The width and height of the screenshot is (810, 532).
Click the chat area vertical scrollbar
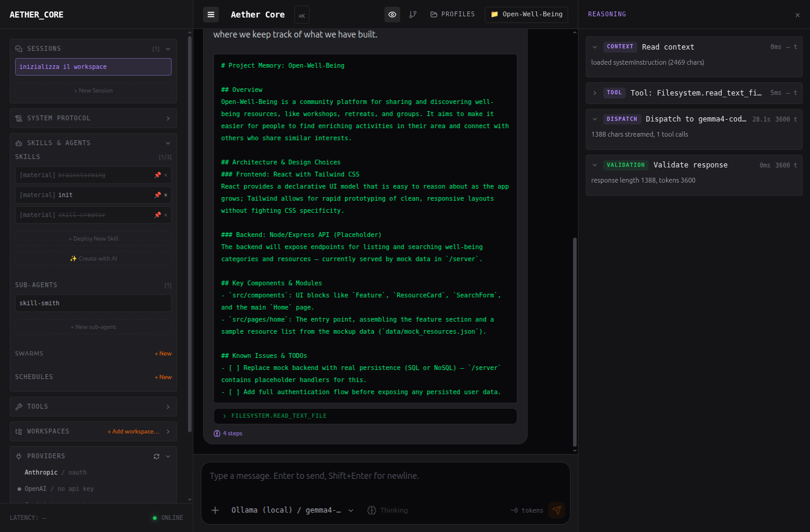(575, 342)
